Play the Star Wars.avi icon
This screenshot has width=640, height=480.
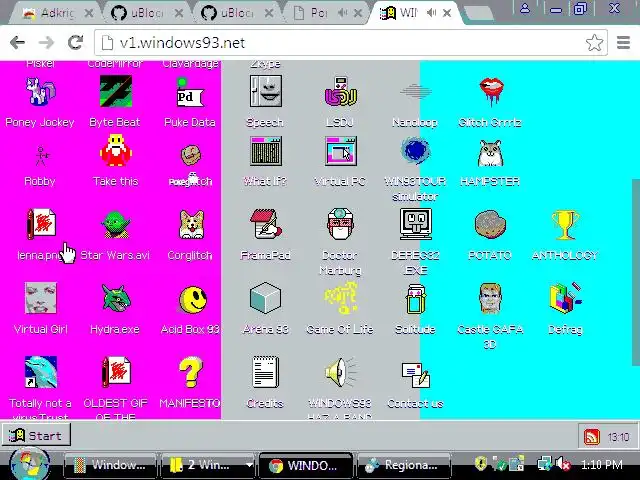116,225
